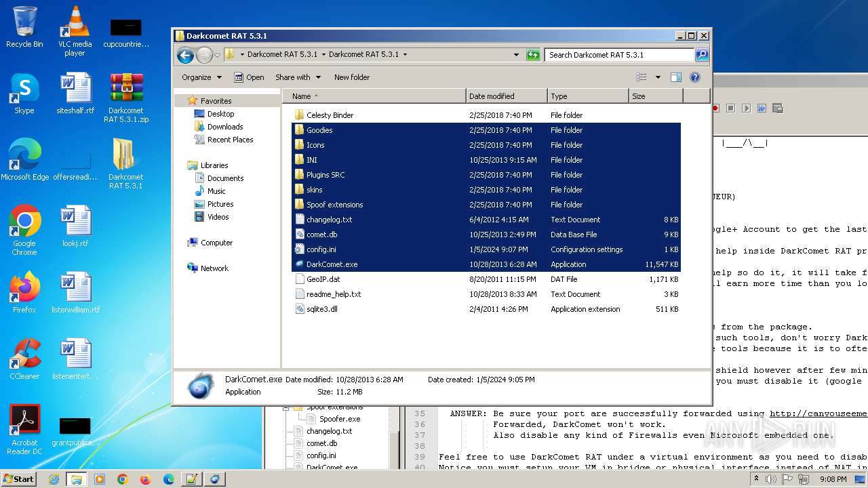Screen dimensions: 868x488
Task: Select the INI folder row
Action: click(x=486, y=160)
